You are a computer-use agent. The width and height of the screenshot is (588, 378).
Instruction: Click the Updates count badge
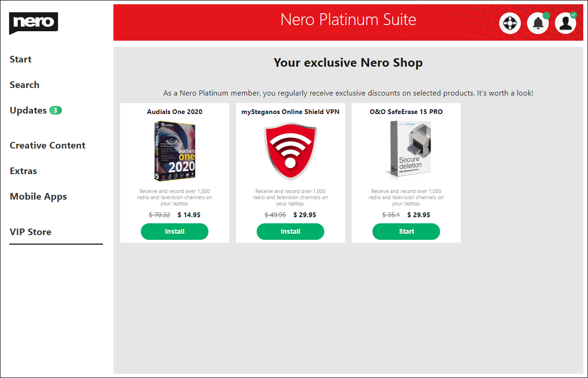[x=55, y=110]
